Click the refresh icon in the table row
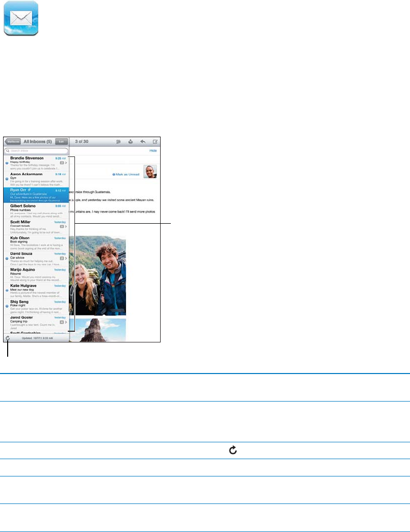 [x=233, y=450]
